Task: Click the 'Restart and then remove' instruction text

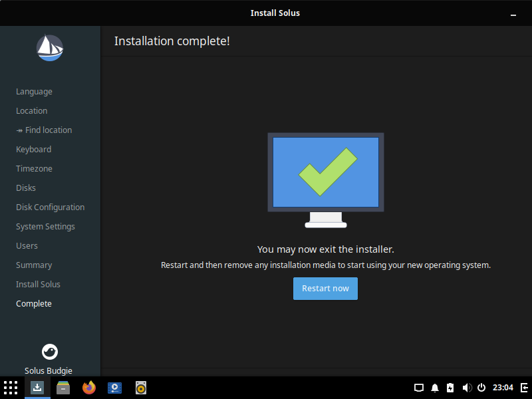Action: (326, 265)
